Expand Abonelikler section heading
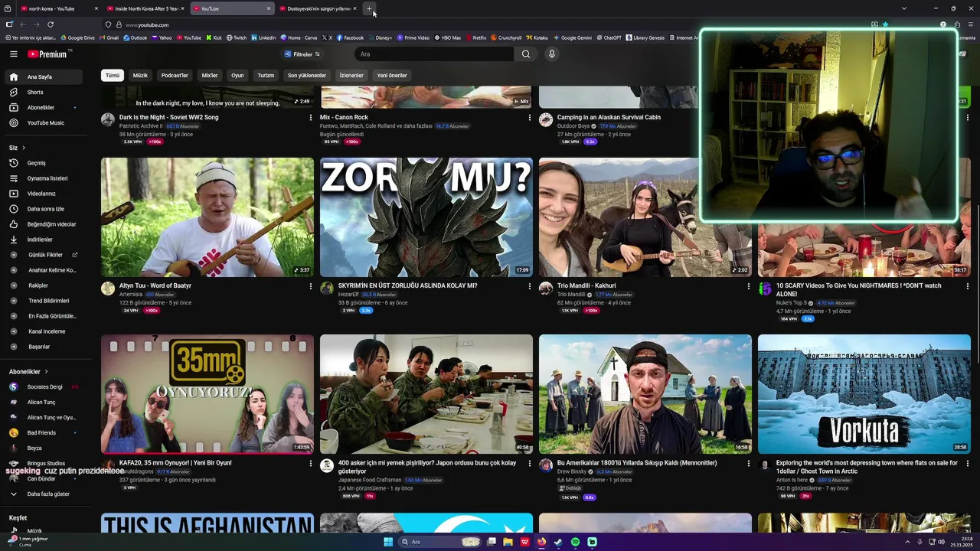This screenshot has height=551, width=980. tap(28, 372)
